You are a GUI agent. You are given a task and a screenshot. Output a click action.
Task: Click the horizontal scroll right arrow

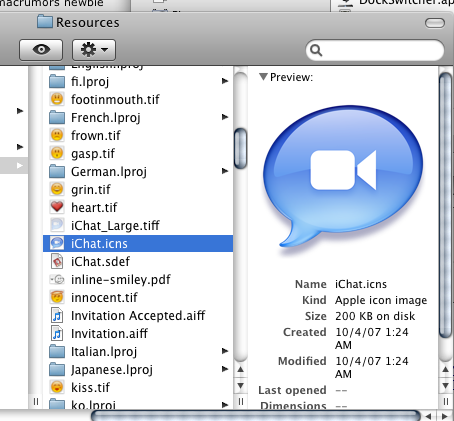click(x=445, y=416)
